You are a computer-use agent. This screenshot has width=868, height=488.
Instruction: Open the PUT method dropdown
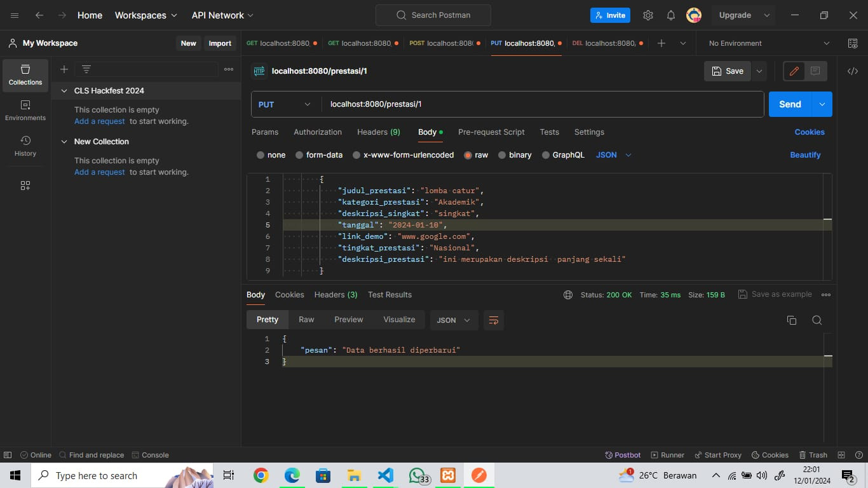click(x=285, y=104)
